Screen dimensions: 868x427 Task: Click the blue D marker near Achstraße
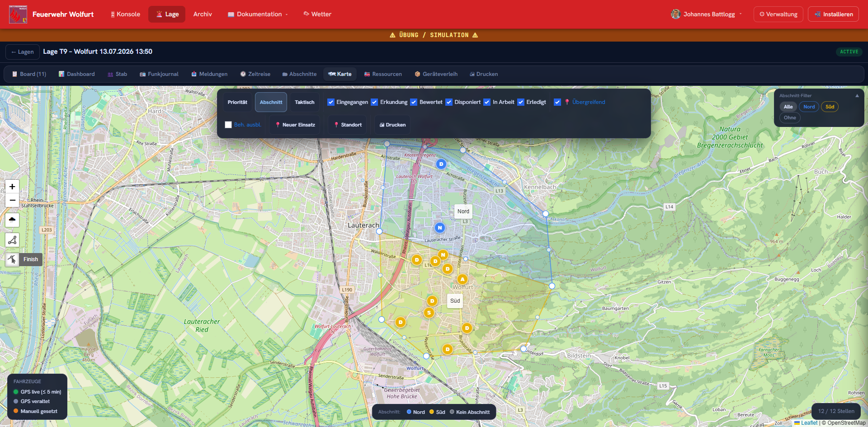(x=441, y=164)
